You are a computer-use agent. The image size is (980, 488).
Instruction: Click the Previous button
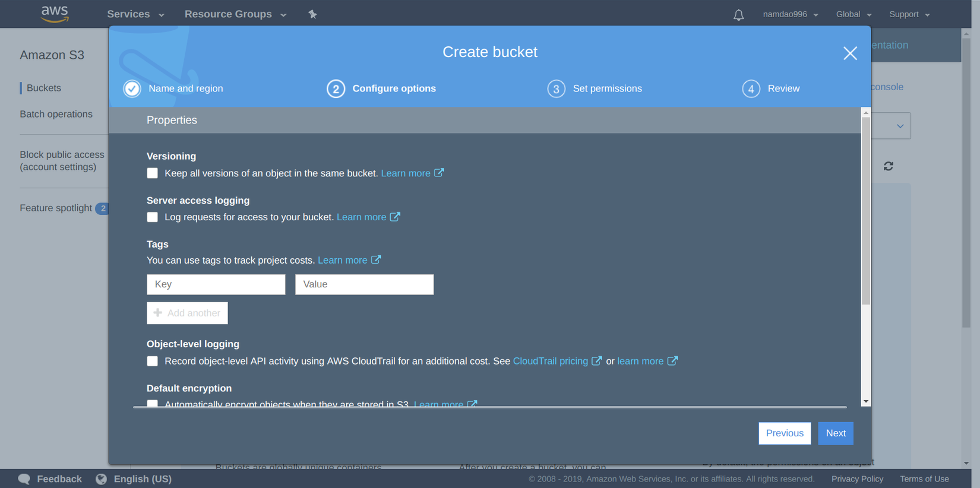coord(785,433)
